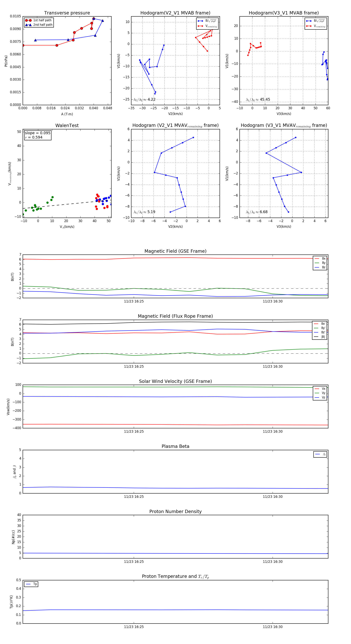This screenshot has height=644, width=351.
Task: Click the "A (T·m)" x-axis label
Action: coord(67,114)
